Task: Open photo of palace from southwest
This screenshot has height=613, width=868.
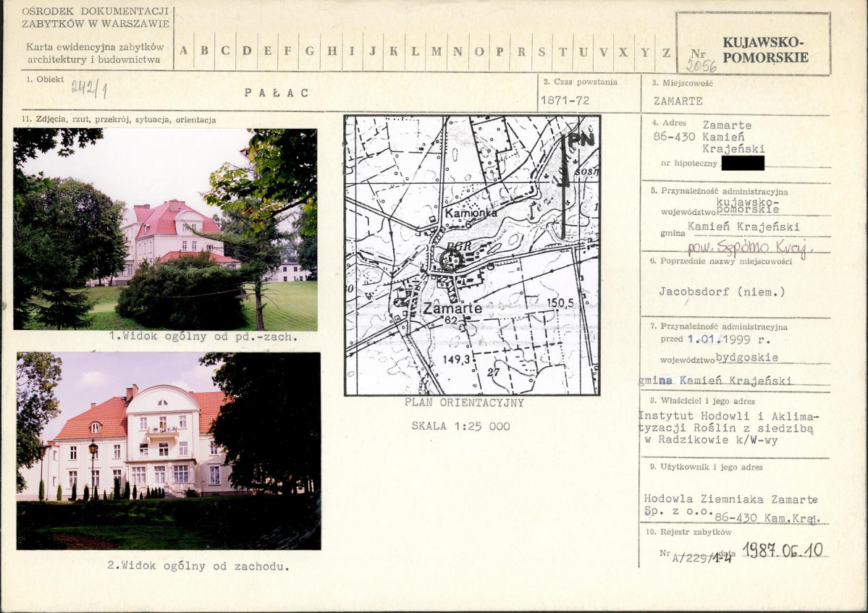Action: [x=166, y=229]
